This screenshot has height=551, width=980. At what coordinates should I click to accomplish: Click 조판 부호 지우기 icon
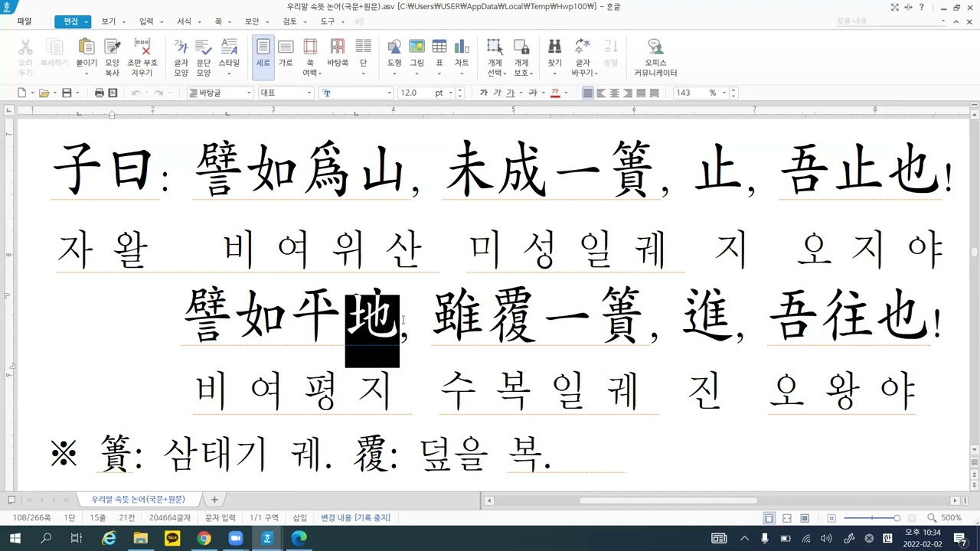(x=142, y=57)
